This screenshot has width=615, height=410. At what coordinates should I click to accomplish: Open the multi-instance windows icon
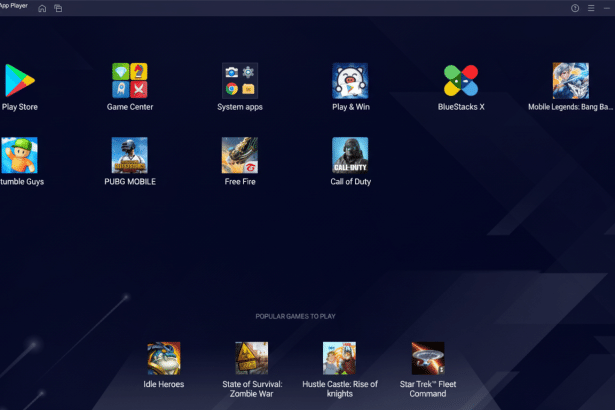click(58, 8)
